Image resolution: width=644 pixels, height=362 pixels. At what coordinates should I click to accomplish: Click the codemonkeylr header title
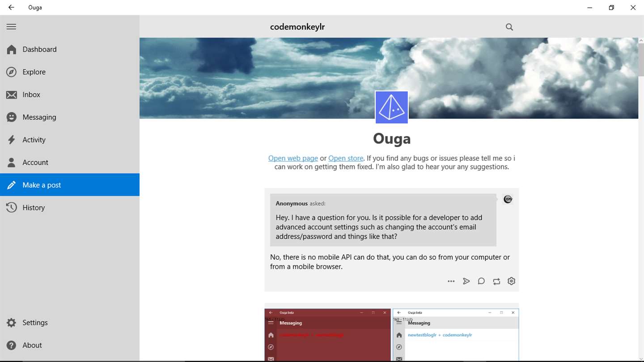[297, 27]
